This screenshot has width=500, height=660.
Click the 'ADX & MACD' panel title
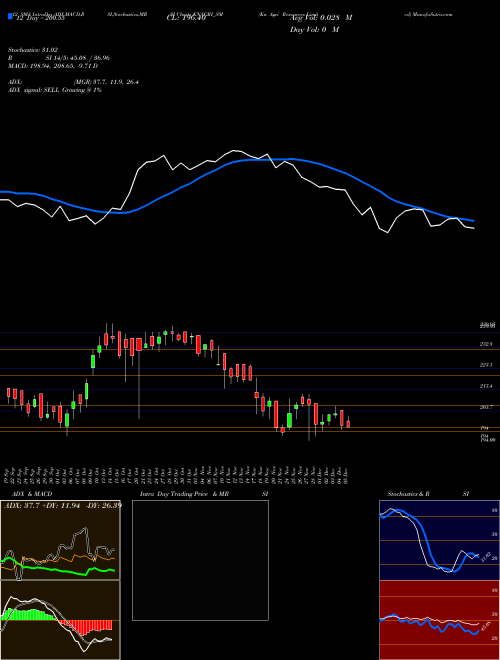pos(32,494)
